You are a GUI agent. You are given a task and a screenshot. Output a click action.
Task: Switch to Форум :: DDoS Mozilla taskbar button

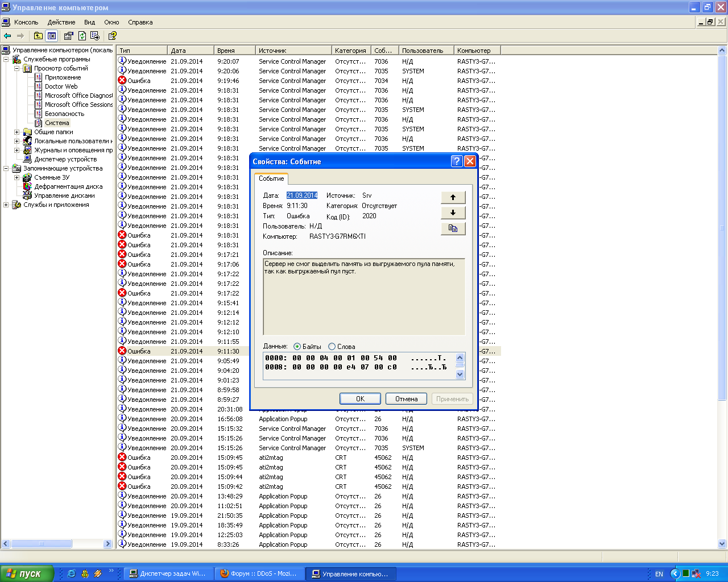point(260,573)
